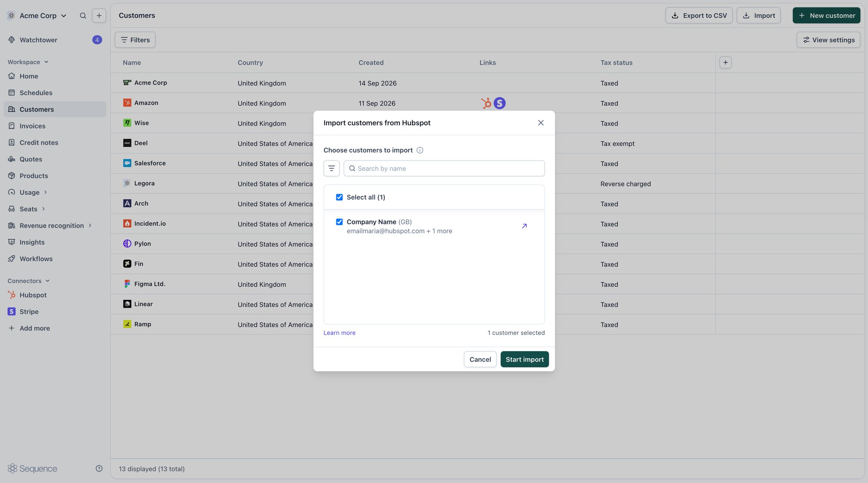The width and height of the screenshot is (868, 483).
Task: Click the Arch company logo icon
Action: tap(127, 204)
